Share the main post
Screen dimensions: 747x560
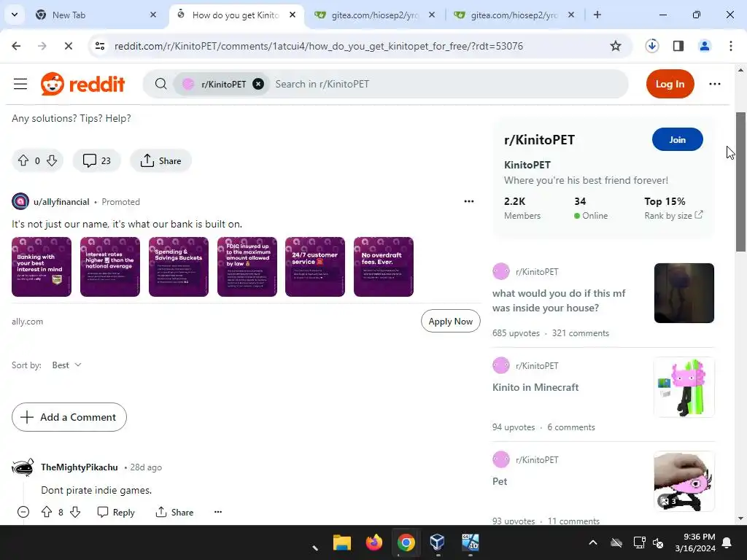click(161, 161)
